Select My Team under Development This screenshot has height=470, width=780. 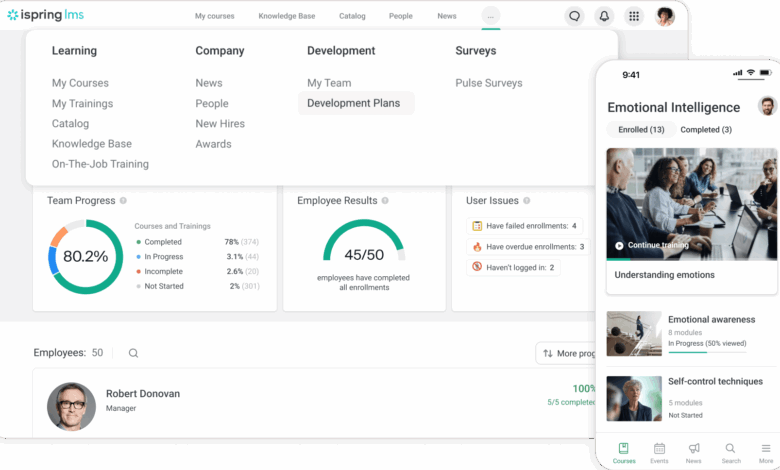click(329, 83)
